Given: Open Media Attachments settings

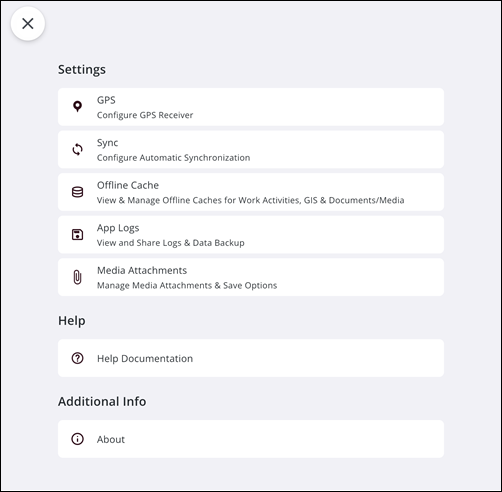Looking at the screenshot, I should pyautogui.click(x=251, y=277).
